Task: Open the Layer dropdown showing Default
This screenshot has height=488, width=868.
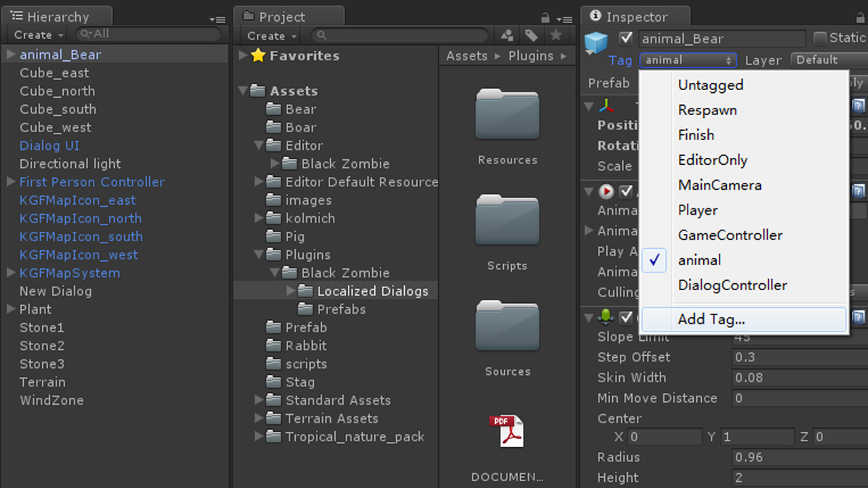Action: pyautogui.click(x=828, y=60)
